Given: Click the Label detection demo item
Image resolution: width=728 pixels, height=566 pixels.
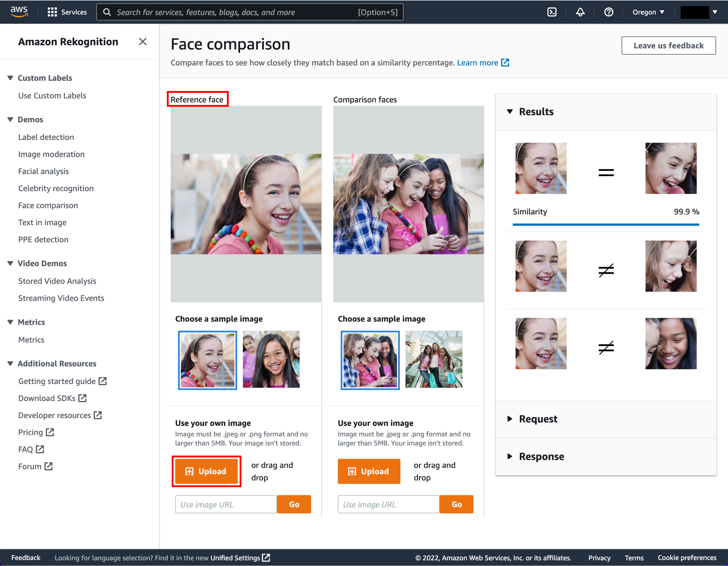Looking at the screenshot, I should pos(46,136).
